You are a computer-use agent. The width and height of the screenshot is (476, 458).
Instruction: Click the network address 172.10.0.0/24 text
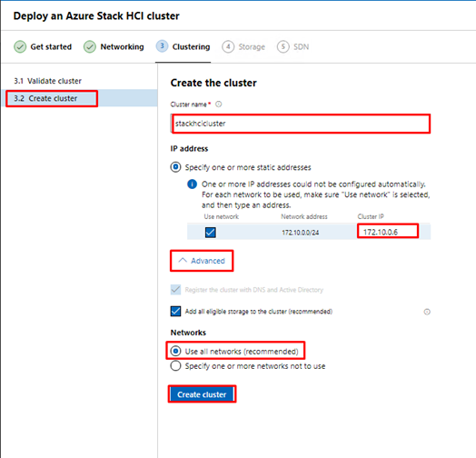point(301,233)
